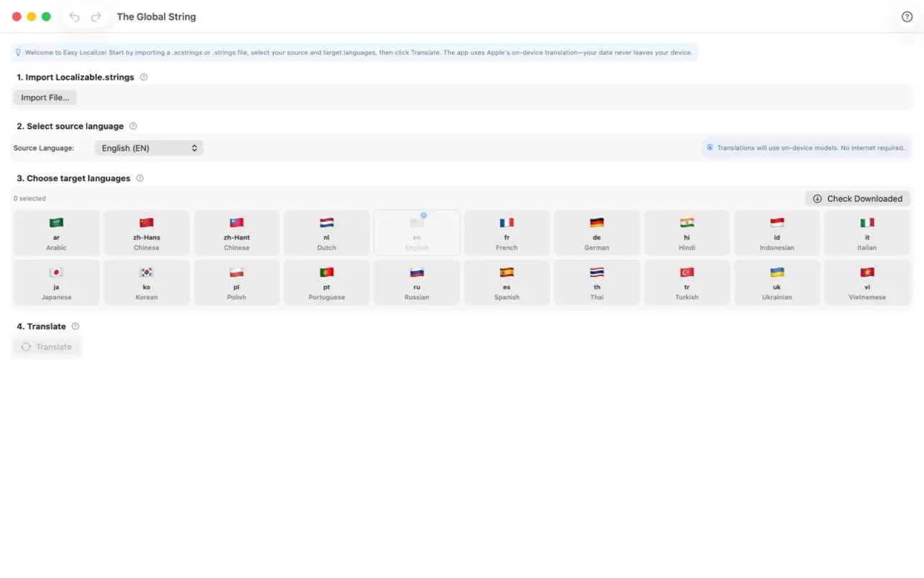Open the help icon in title bar

(x=907, y=17)
